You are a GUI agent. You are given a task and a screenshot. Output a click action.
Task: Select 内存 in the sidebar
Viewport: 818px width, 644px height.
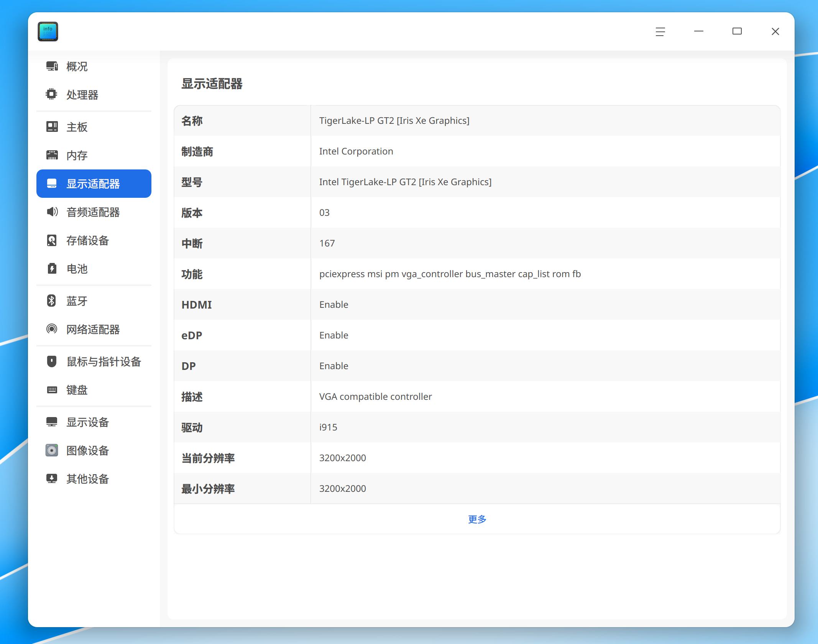click(x=94, y=155)
